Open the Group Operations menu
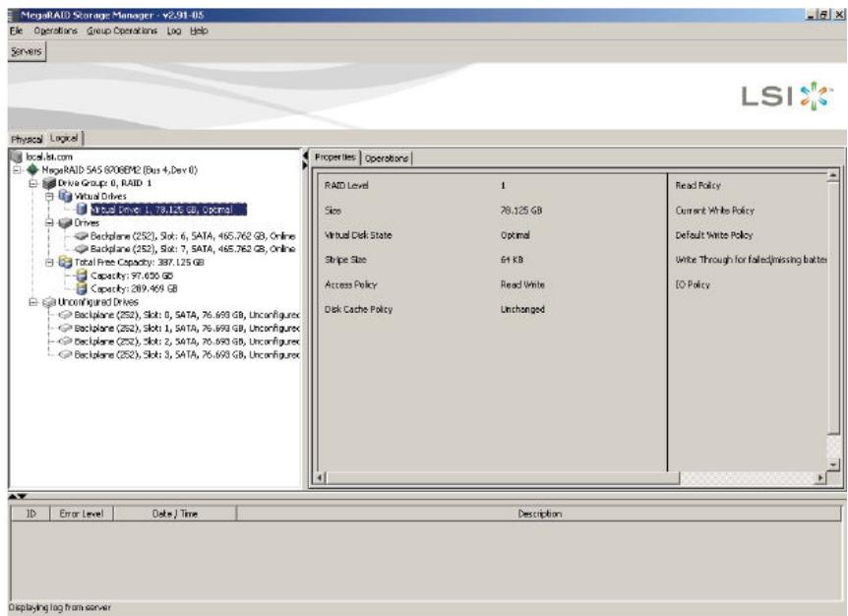 122,31
